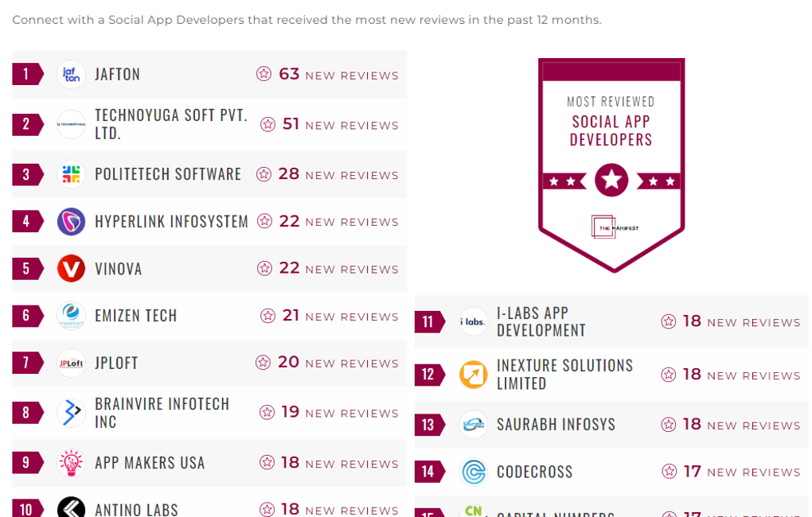The width and height of the screenshot is (812, 517).
Task: Click the Emizen Tech logo icon
Action: (71, 316)
